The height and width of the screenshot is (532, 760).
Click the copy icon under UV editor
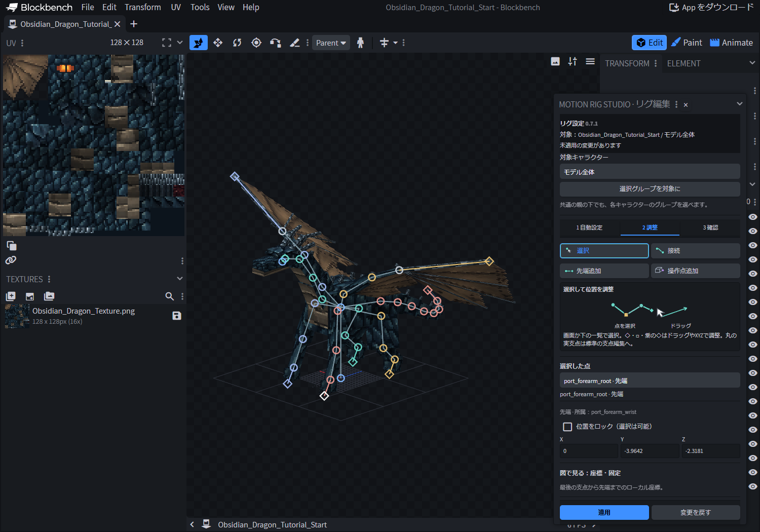tap(12, 246)
